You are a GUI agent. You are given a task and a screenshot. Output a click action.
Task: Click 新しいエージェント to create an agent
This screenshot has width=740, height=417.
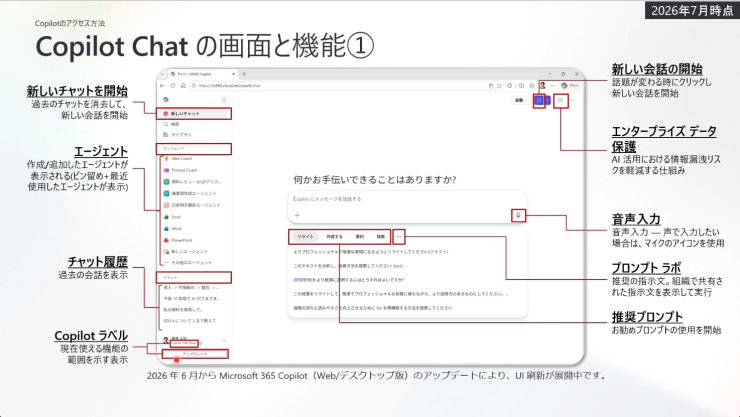pos(185,251)
